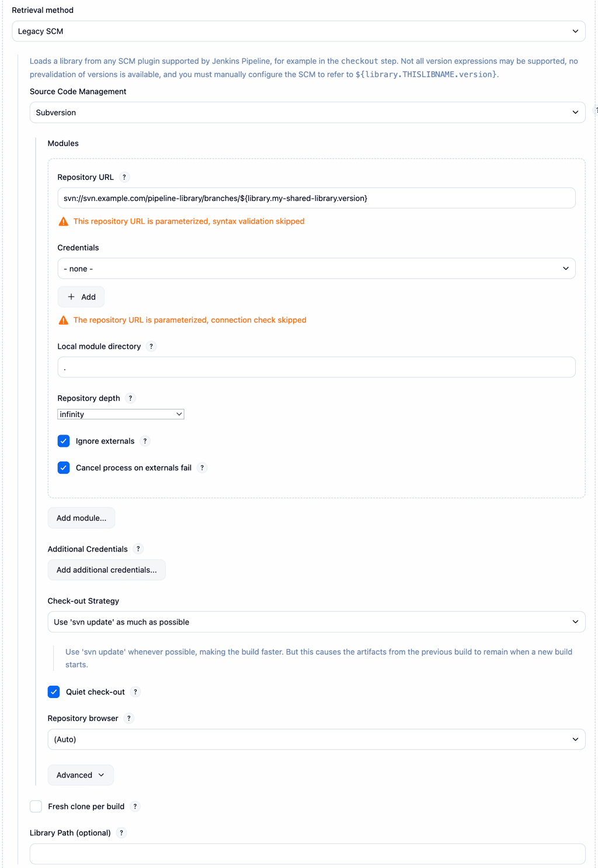Open the Library Path help tooltip
This screenshot has width=598, height=868.
pyautogui.click(x=121, y=833)
